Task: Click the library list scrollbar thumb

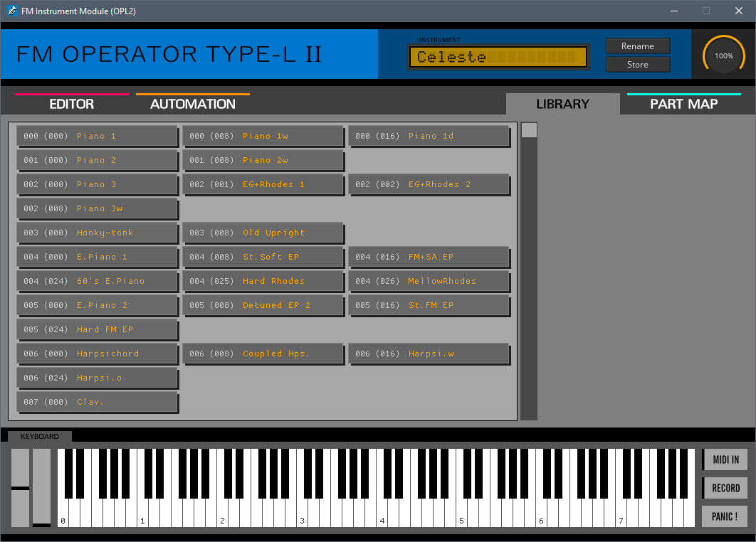Action: click(x=529, y=130)
